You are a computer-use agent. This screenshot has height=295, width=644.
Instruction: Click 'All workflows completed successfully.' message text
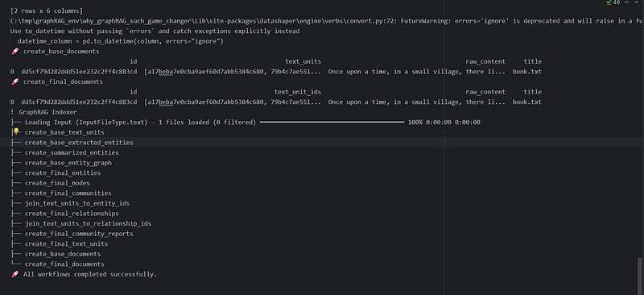(x=90, y=274)
